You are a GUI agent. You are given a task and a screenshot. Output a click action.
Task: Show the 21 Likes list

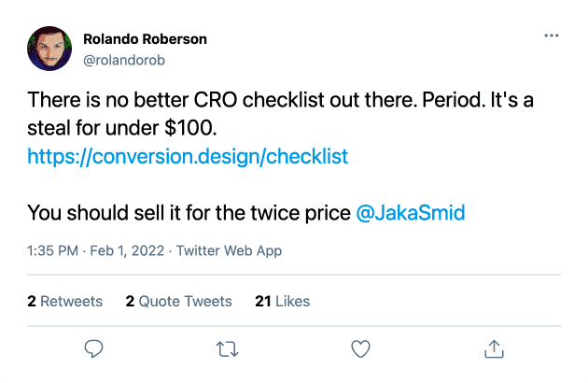point(283,301)
